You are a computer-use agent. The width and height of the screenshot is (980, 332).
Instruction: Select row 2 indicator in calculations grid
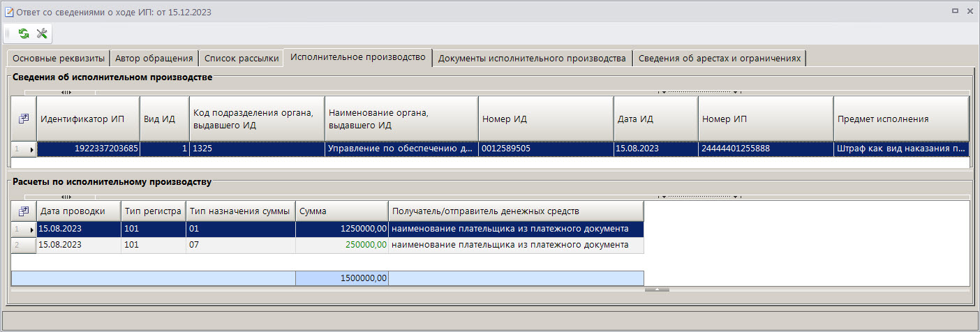(24, 245)
